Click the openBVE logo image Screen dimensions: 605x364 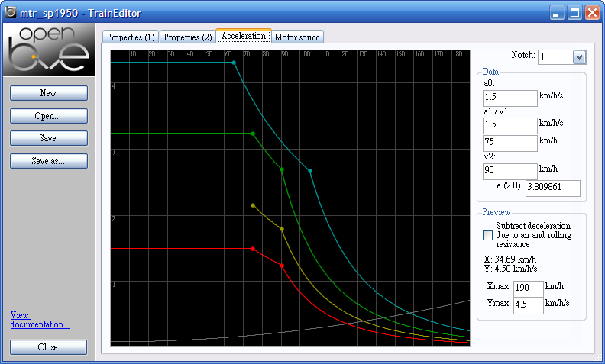pyautogui.click(x=47, y=50)
